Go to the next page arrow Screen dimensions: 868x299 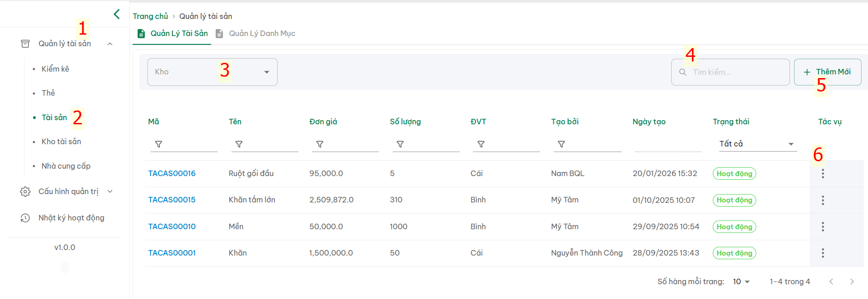tap(852, 281)
